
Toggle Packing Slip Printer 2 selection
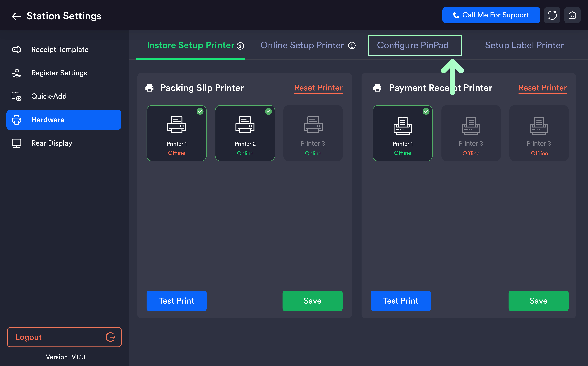245,133
